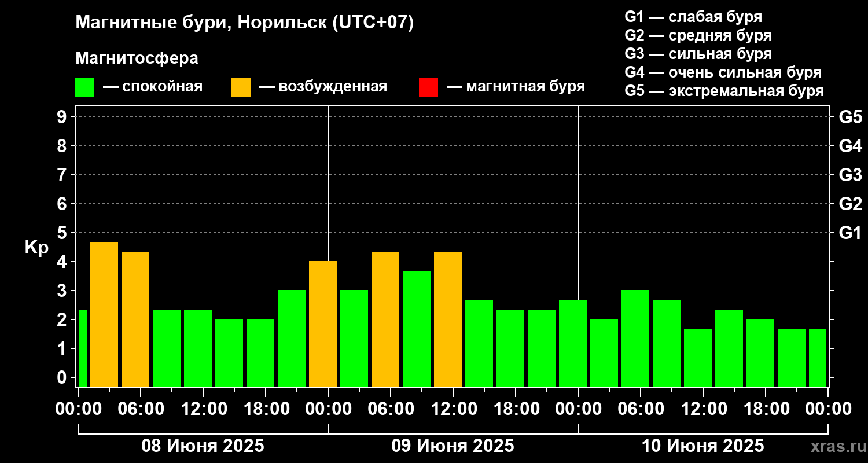Click the green 'спокойная' legend swatch
The image size is (868, 463).
coord(84,87)
